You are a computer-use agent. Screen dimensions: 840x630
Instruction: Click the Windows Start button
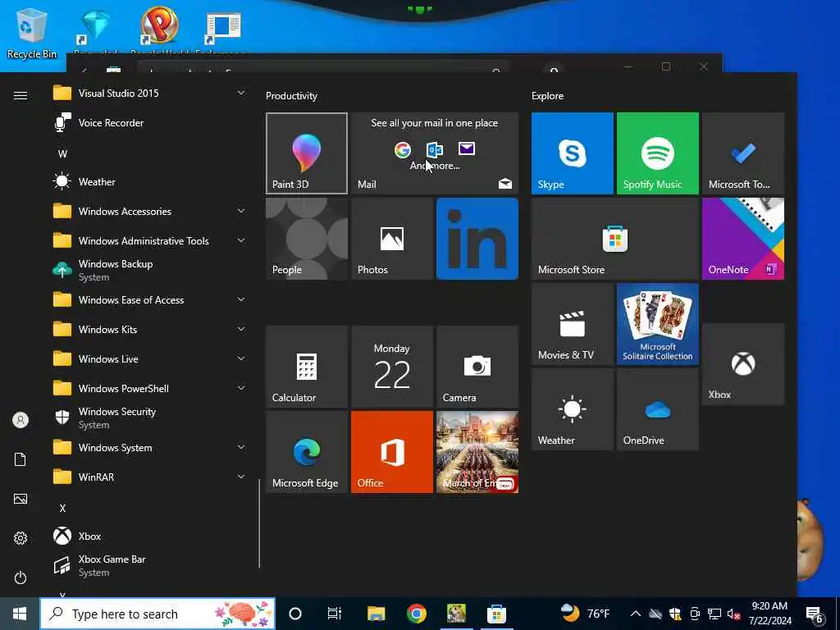pyautogui.click(x=20, y=614)
